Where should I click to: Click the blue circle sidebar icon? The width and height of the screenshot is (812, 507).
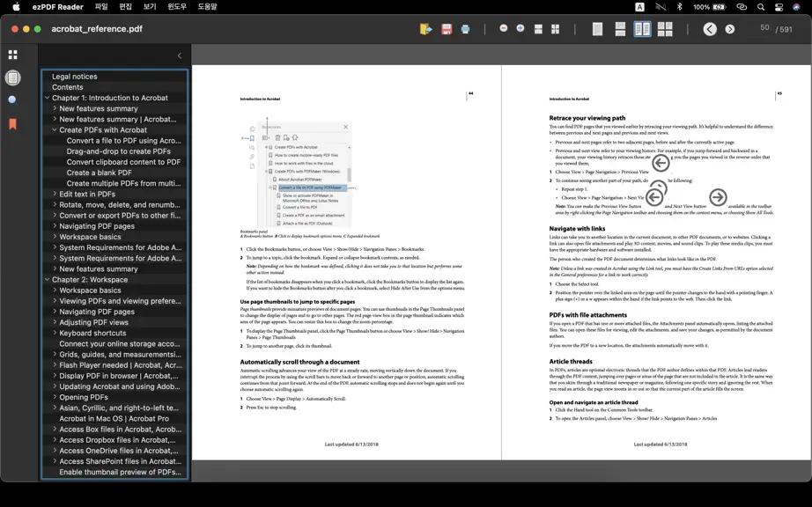[12, 99]
